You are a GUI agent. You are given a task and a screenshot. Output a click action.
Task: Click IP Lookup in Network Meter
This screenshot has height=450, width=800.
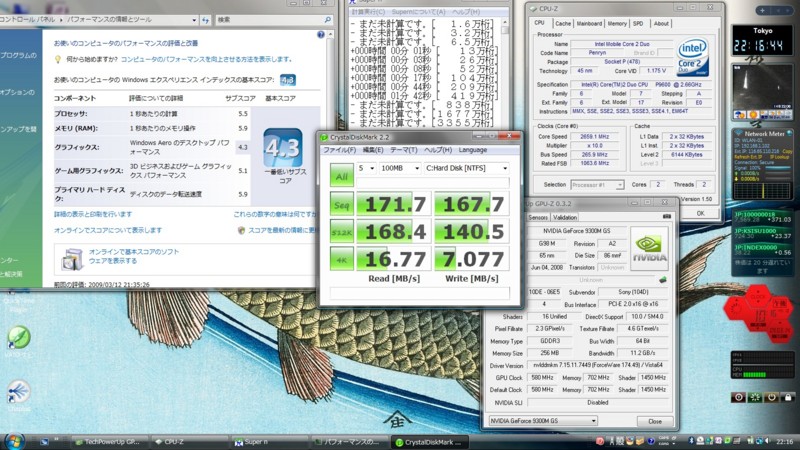[x=780, y=157]
